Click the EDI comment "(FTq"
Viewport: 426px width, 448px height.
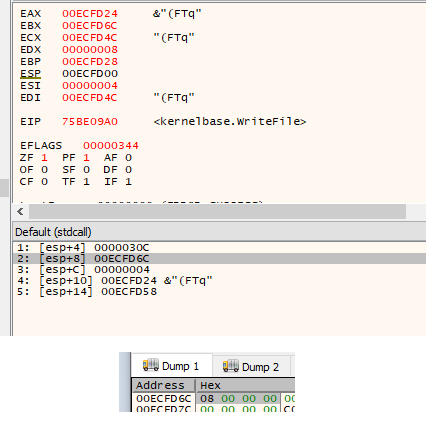pos(174,98)
